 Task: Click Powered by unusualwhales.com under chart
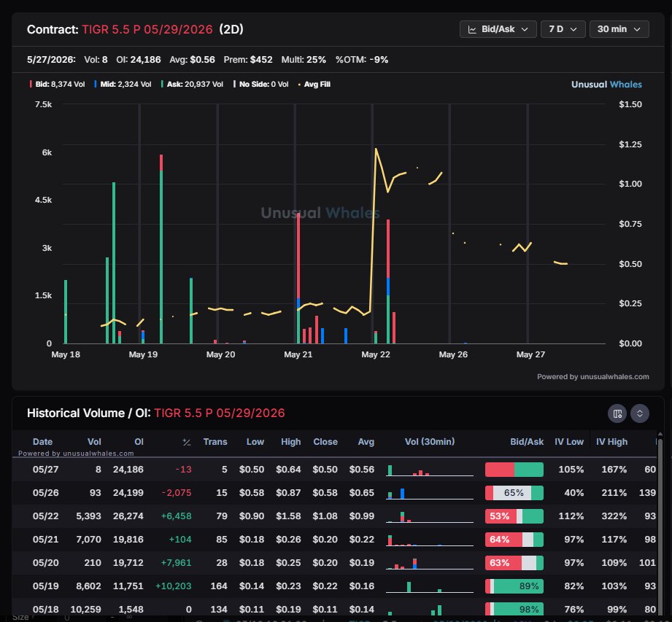click(592, 376)
